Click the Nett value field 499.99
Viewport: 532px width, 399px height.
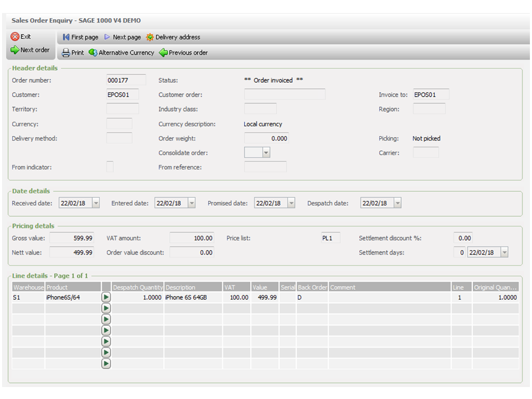(72, 252)
